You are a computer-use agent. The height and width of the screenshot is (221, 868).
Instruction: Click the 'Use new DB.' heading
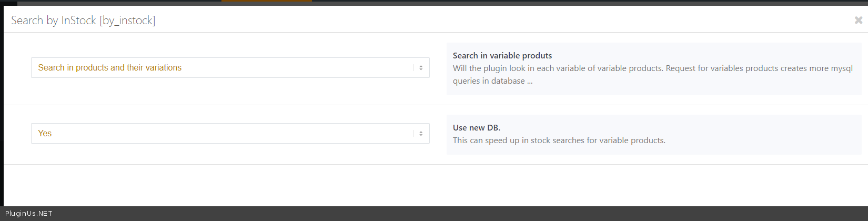pyautogui.click(x=476, y=128)
